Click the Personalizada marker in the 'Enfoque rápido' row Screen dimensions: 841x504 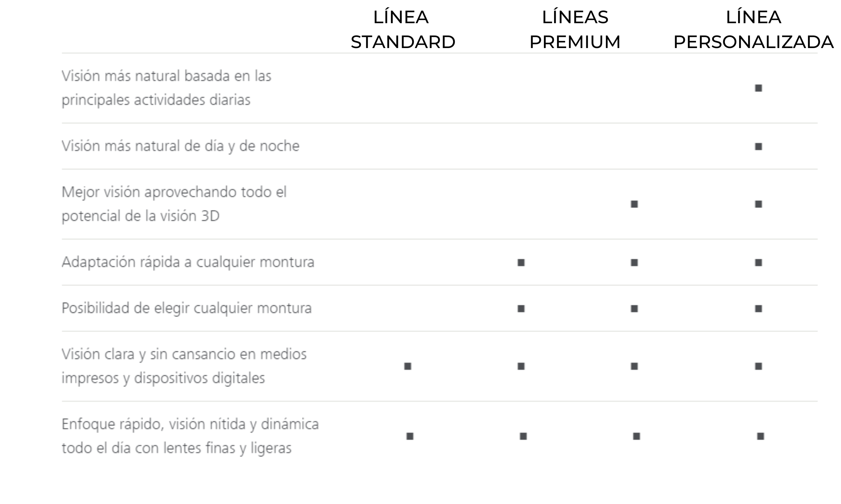(761, 436)
